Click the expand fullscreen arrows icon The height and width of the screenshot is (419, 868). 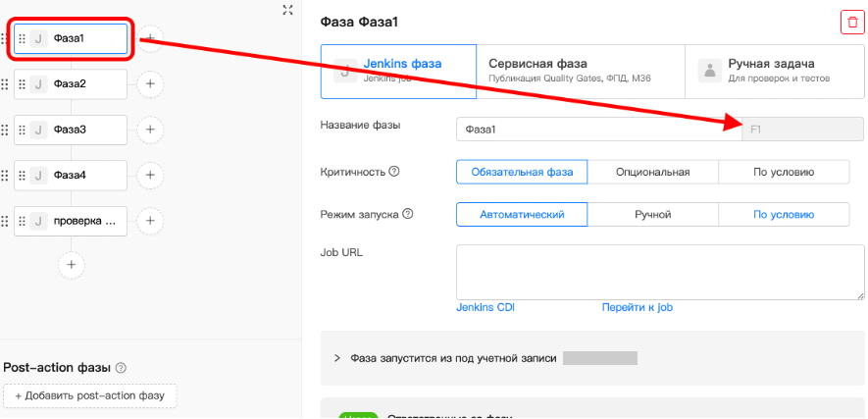[x=287, y=10]
